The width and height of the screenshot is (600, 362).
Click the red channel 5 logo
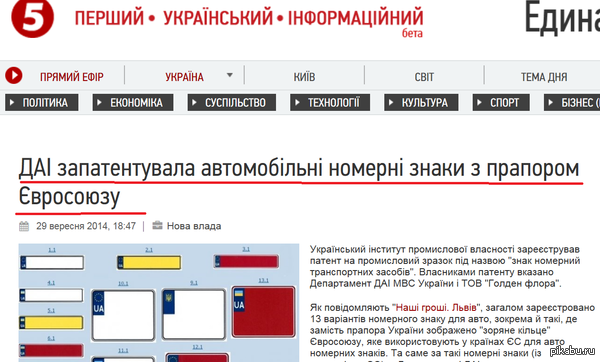click(33, 18)
